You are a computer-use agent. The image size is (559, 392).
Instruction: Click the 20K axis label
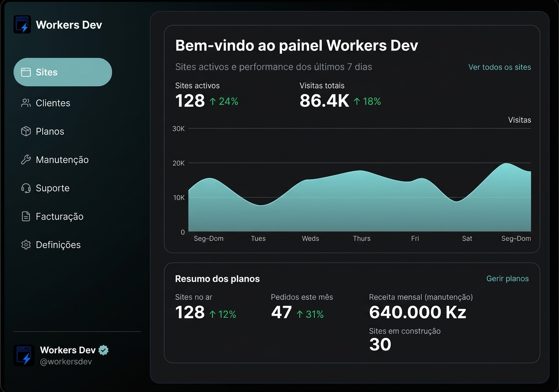(178, 163)
